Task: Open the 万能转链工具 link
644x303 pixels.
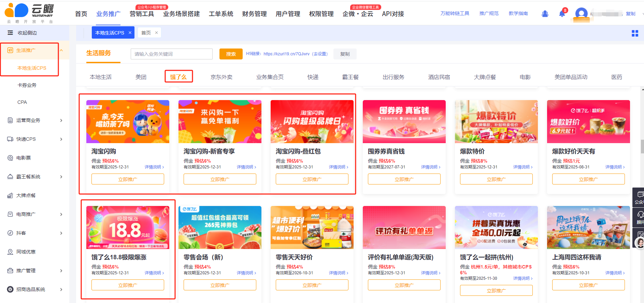Action: (x=455, y=14)
